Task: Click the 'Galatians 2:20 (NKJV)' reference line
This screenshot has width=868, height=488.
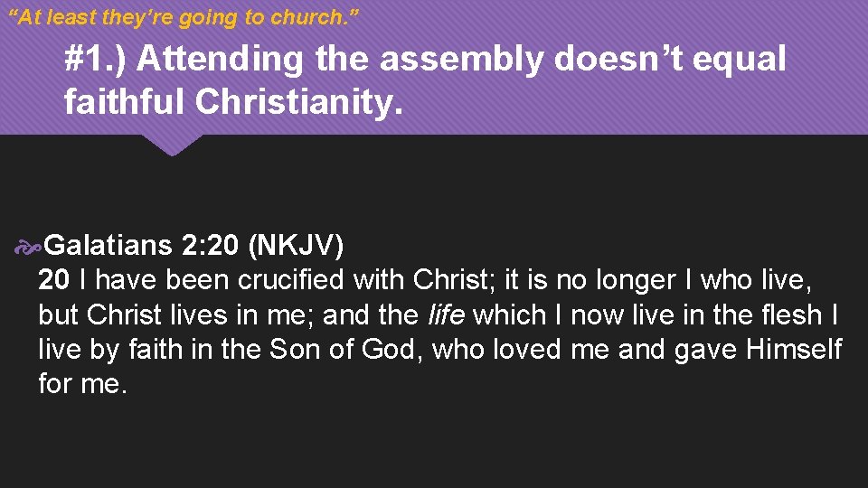Action: (193, 245)
